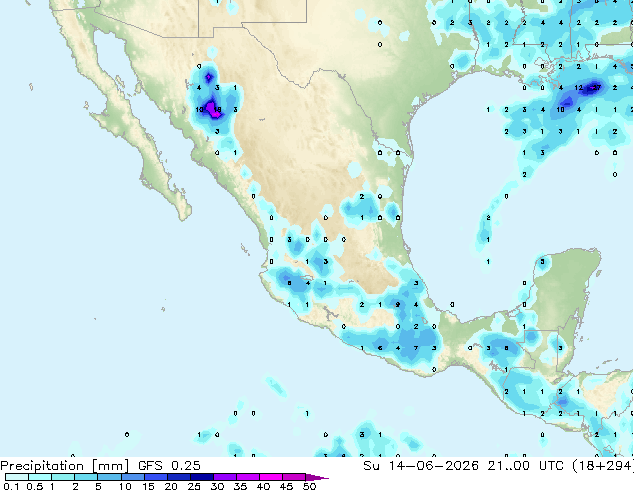Choose the magenta 40–45 mm legend swatch

(x=271, y=477)
